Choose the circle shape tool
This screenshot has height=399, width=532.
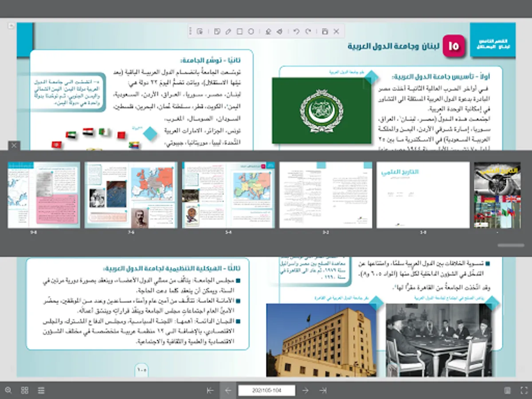click(x=251, y=31)
